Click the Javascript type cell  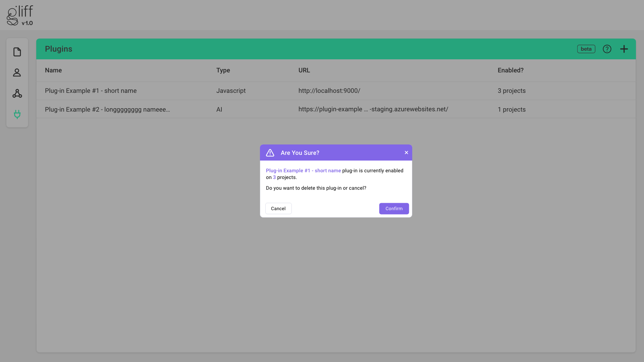[x=231, y=91]
